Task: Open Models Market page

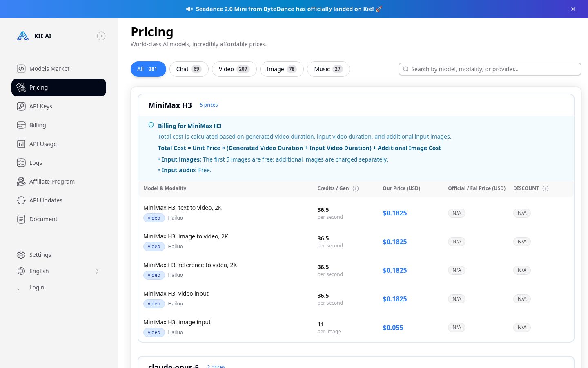Action: coord(59,69)
